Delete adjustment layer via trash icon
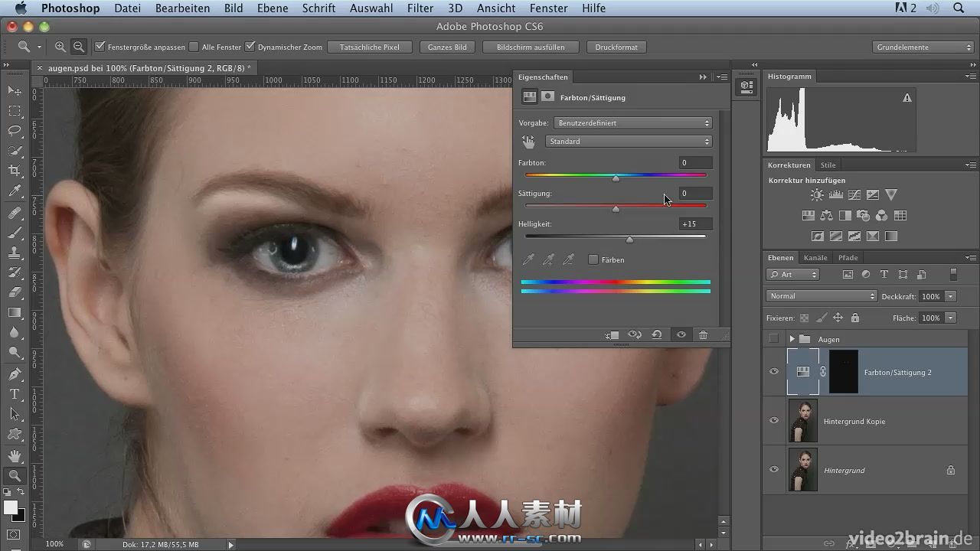The width and height of the screenshot is (980, 551). coord(703,334)
